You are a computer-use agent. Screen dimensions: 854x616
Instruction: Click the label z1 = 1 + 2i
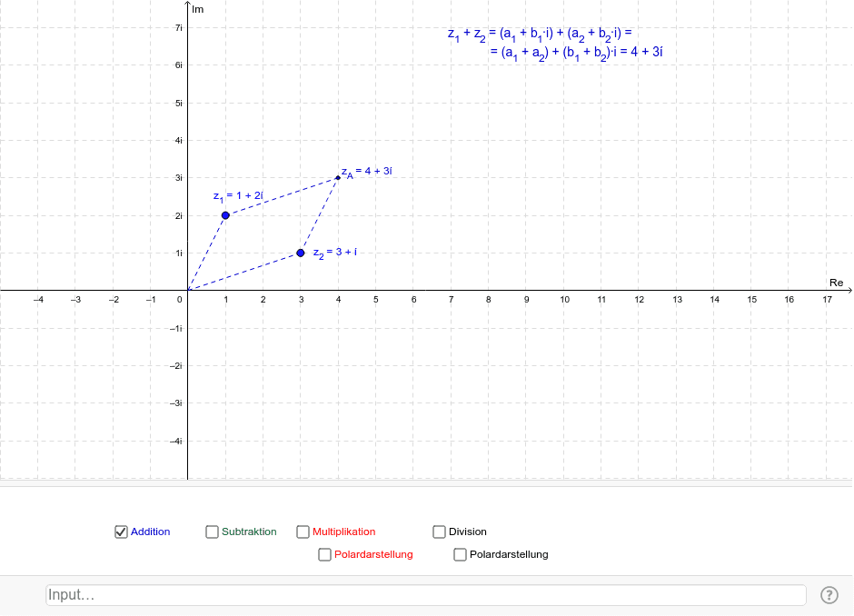click(x=238, y=196)
